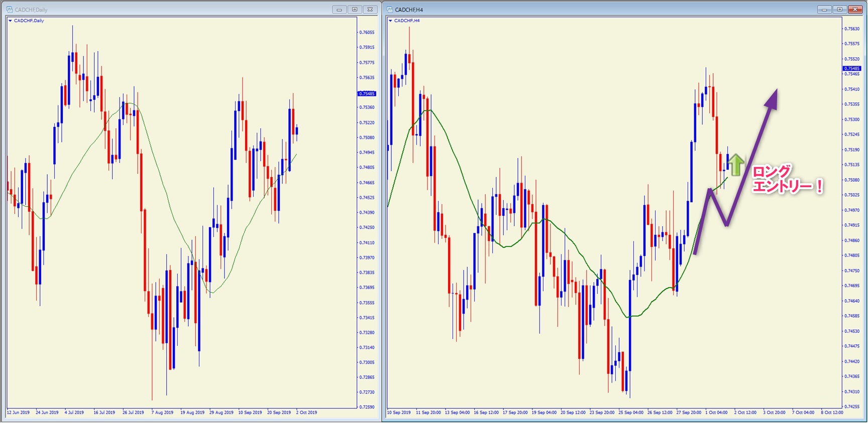
Task: Click the 0.74970 price level on the H4 axis
Action: (x=852, y=210)
